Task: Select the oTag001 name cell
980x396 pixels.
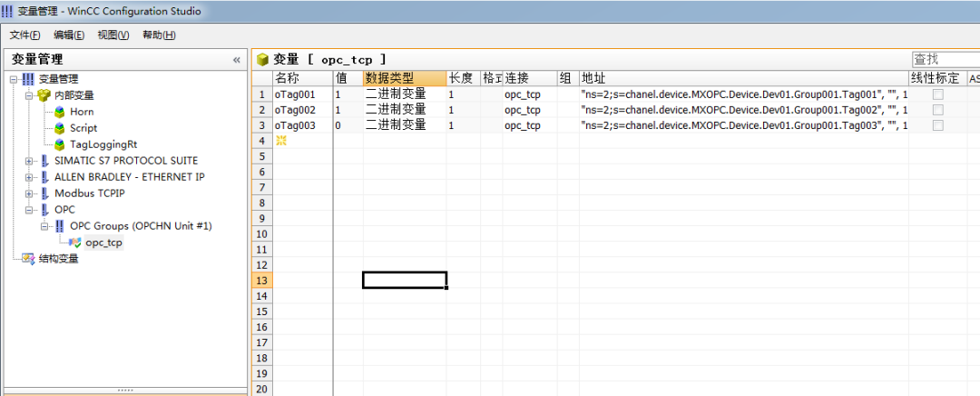Action: [x=303, y=94]
